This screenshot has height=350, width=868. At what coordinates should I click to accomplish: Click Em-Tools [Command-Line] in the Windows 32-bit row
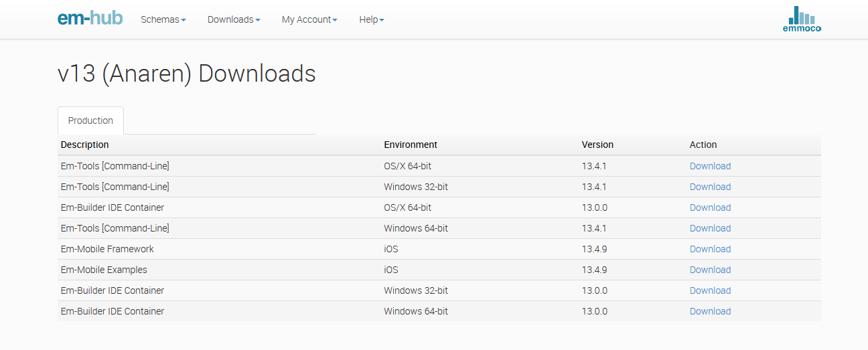[115, 187]
